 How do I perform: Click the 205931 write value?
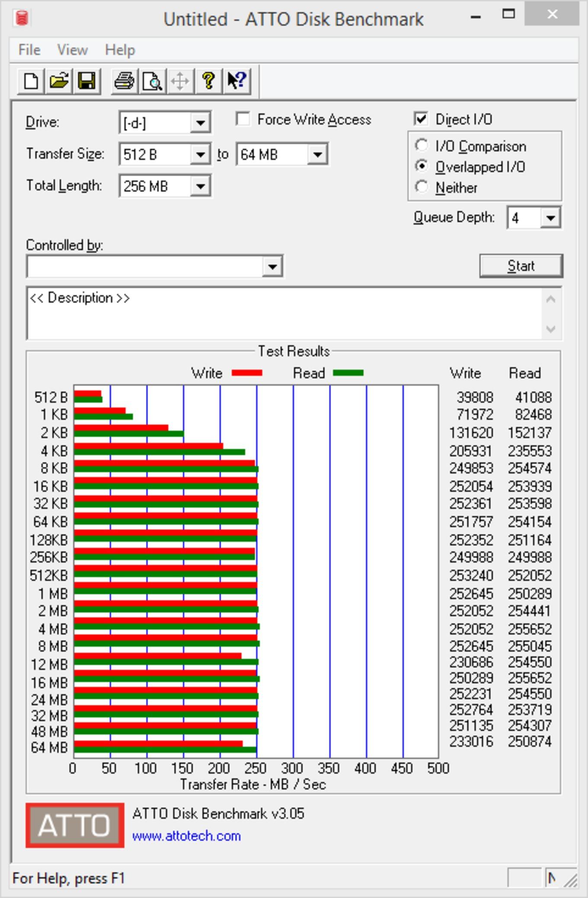coord(470,451)
